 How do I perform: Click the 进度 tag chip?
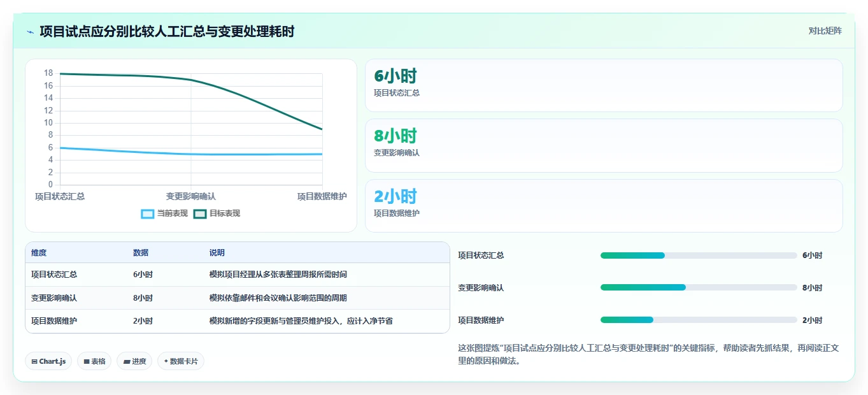click(x=134, y=361)
